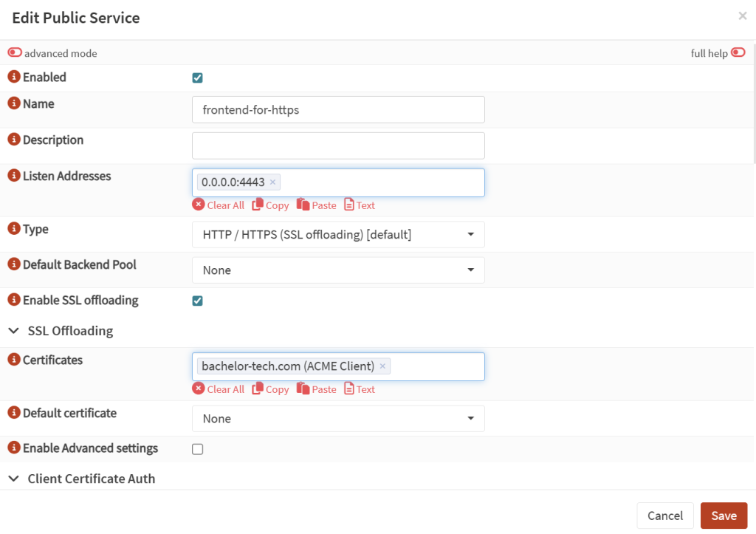Disable SSL offloading via its checkbox

197,301
